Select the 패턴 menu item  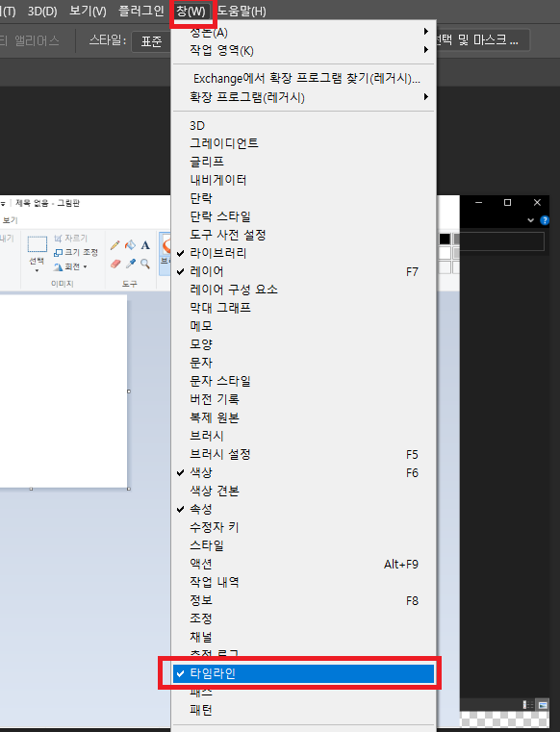coord(304,710)
